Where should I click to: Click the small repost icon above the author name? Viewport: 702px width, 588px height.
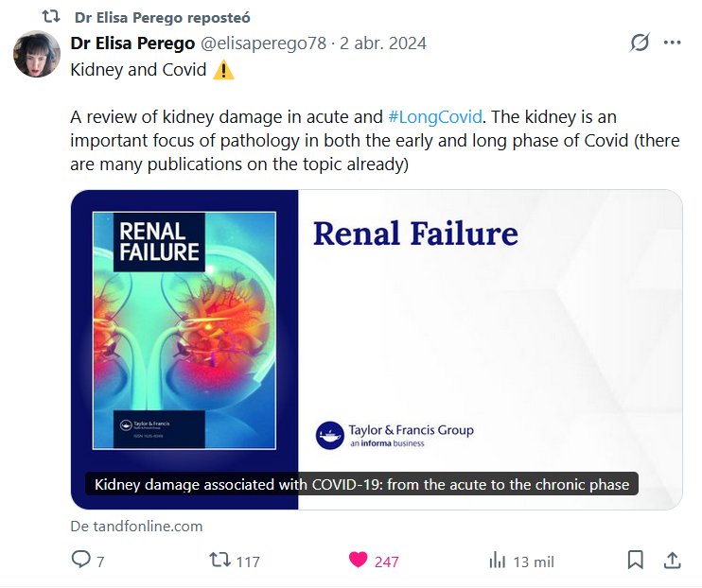point(51,17)
